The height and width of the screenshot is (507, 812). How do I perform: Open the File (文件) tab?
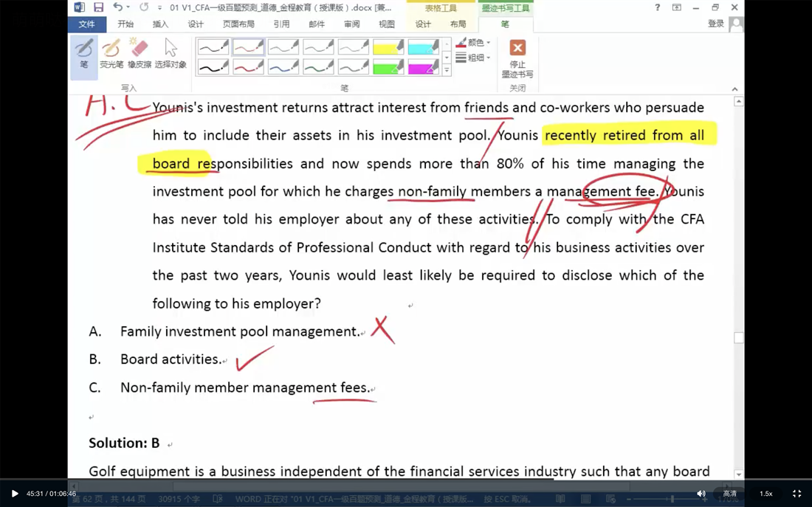[x=86, y=24]
